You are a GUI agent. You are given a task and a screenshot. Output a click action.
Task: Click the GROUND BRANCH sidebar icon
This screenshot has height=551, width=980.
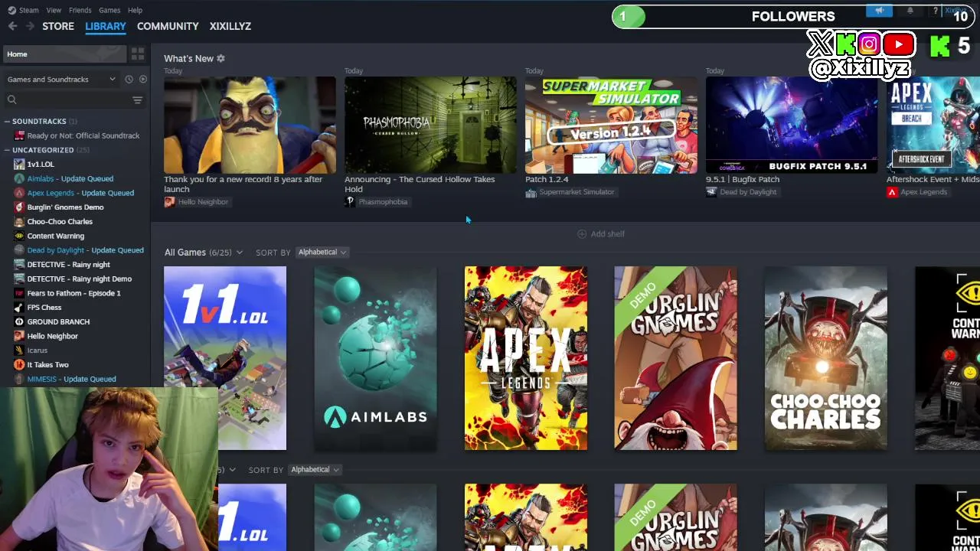point(19,322)
